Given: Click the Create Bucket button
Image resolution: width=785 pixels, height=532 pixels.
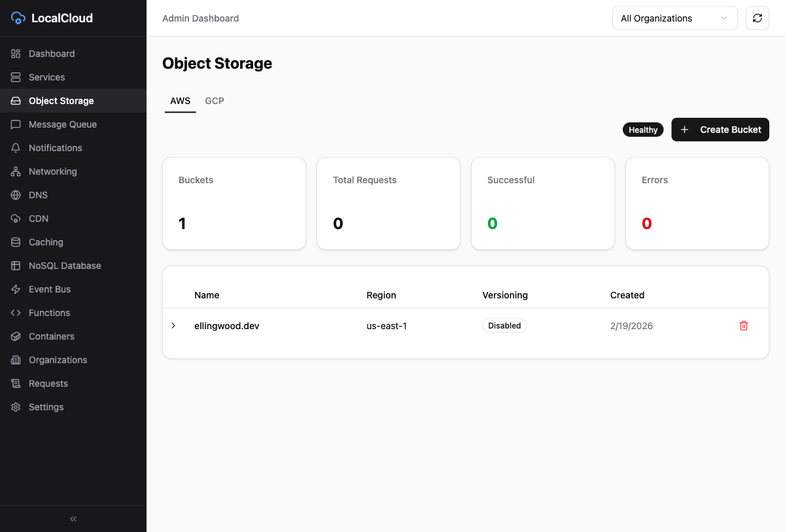Looking at the screenshot, I should (x=720, y=130).
